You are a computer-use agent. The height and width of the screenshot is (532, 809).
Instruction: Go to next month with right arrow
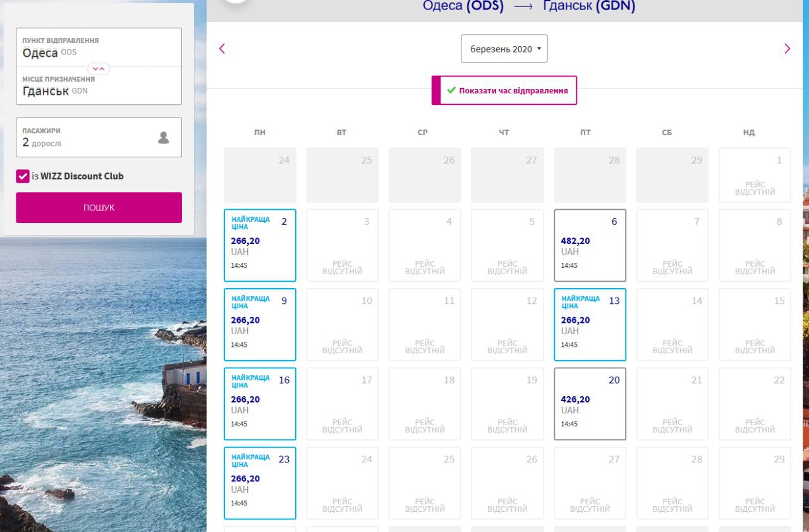click(x=787, y=49)
